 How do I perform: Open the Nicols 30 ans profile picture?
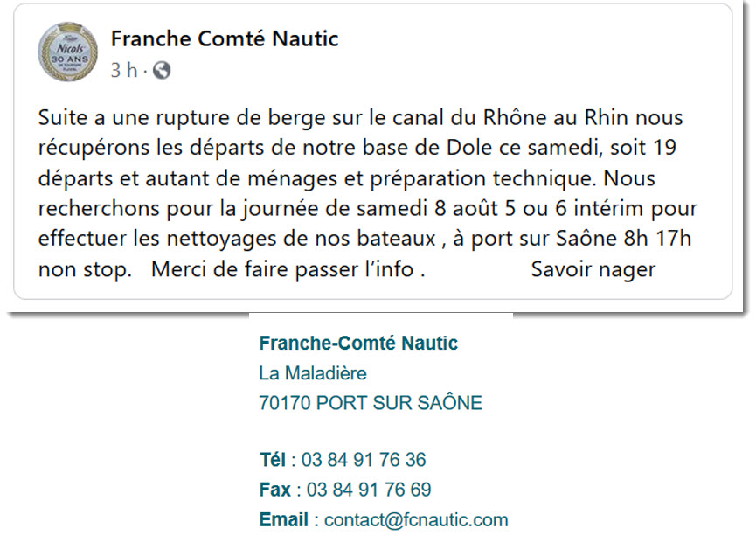(x=67, y=52)
